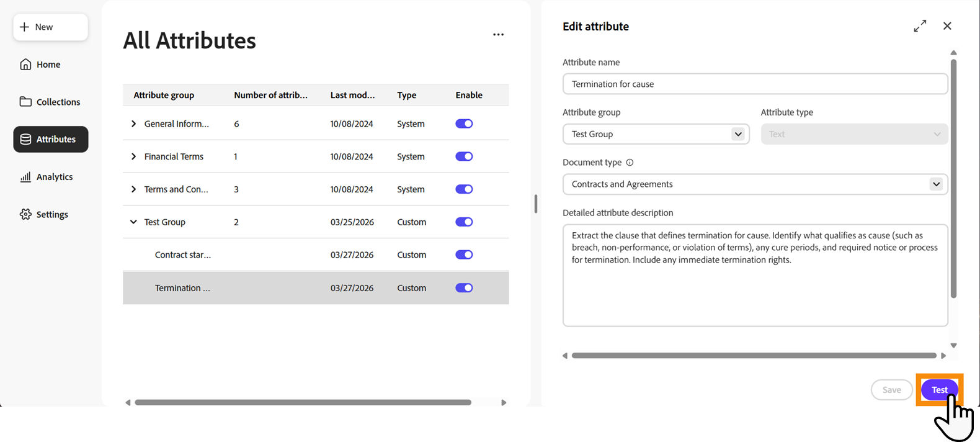Toggle off the Terms and Conditions group
980x442 pixels.
coord(464,189)
